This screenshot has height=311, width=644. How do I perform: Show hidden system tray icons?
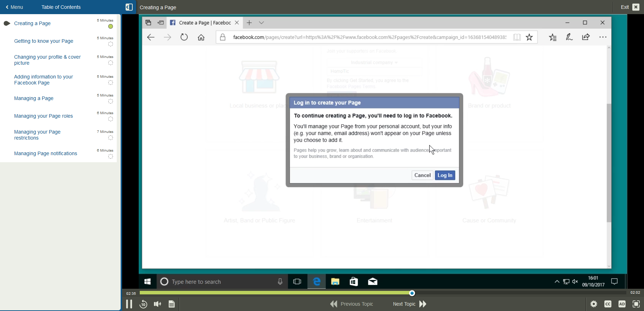[x=557, y=282]
